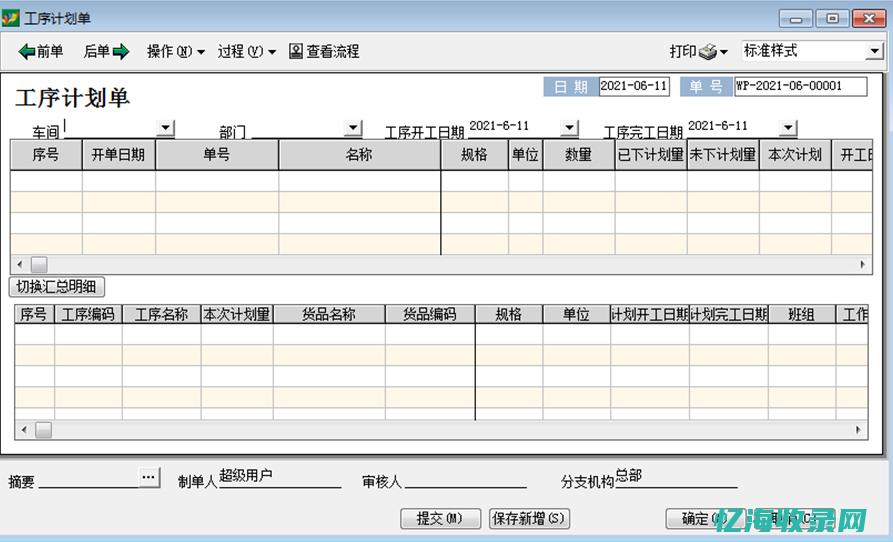Click the lower table horizontal scroll thumb

click(x=43, y=430)
